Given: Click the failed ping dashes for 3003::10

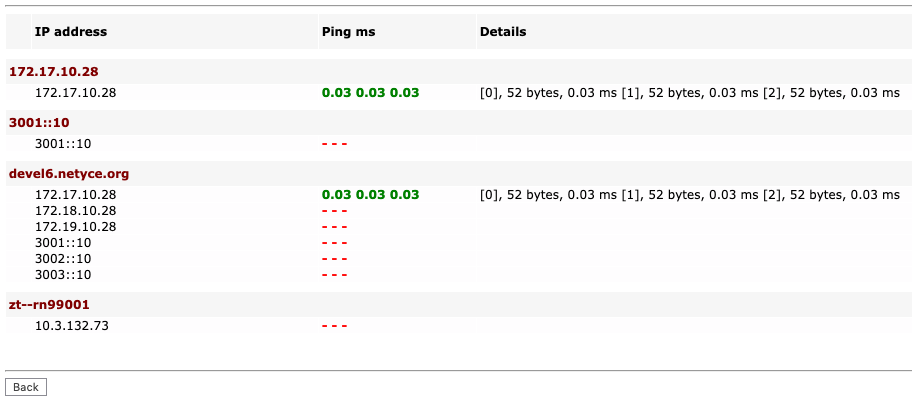Looking at the screenshot, I should coord(334,275).
